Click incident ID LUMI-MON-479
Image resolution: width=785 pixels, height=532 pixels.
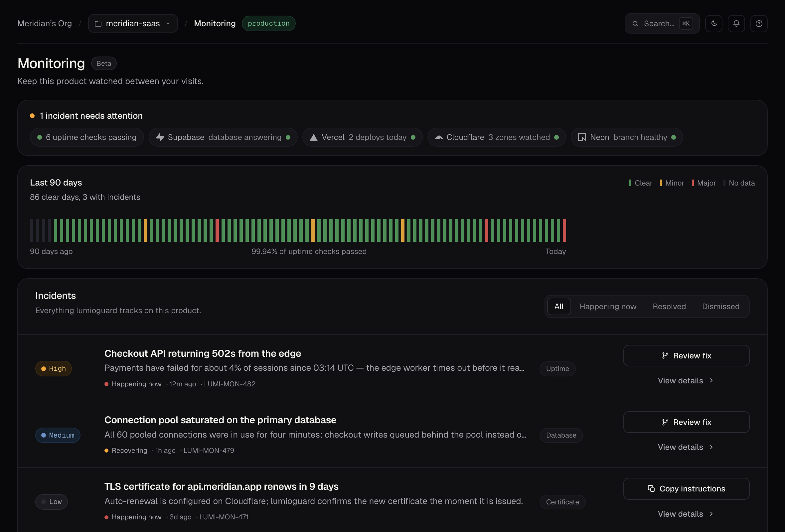click(209, 450)
